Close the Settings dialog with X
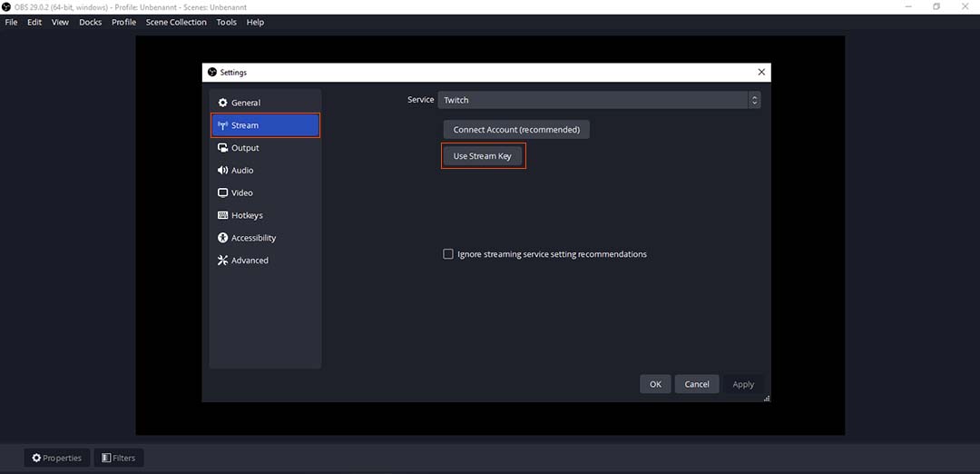 [761, 72]
